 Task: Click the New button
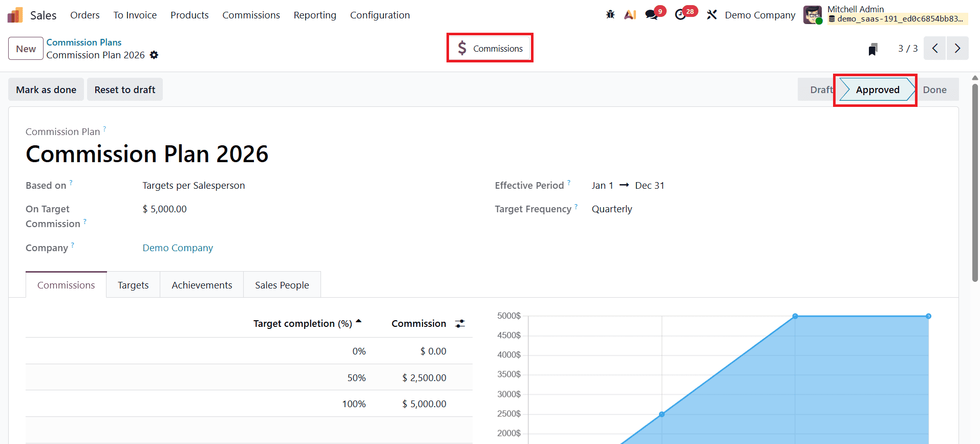click(26, 49)
